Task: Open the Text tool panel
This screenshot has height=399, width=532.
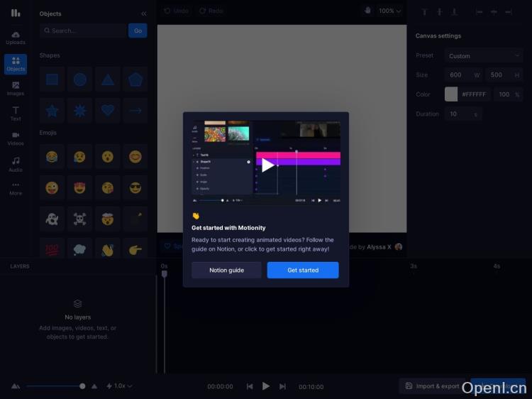Action: click(x=16, y=114)
